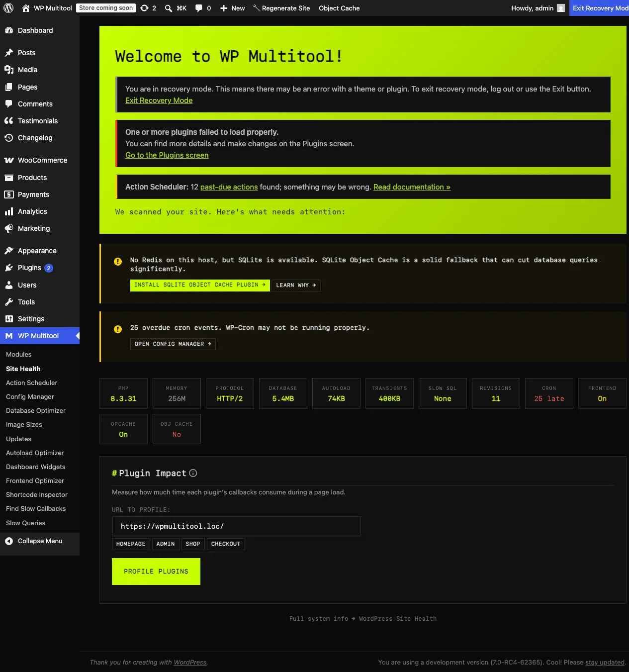Open the Image Sizes submenu item
The height and width of the screenshot is (672, 629).
point(24,425)
